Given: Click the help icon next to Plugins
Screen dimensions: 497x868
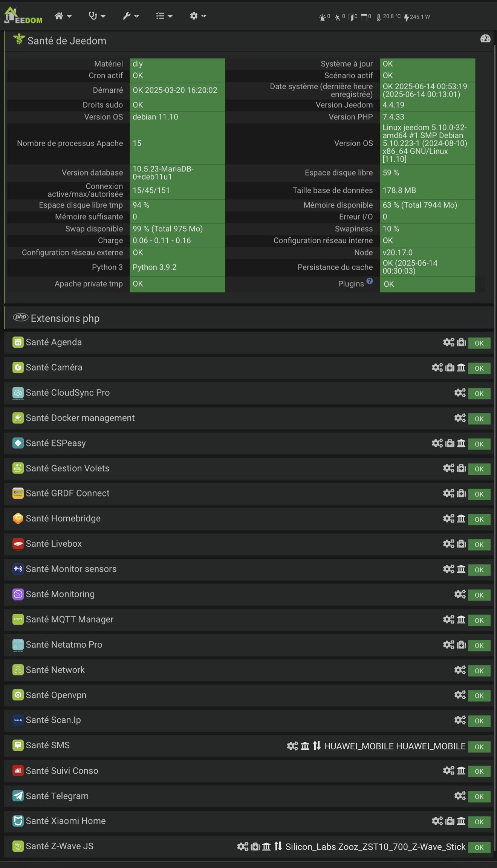Looking at the screenshot, I should (x=370, y=281).
